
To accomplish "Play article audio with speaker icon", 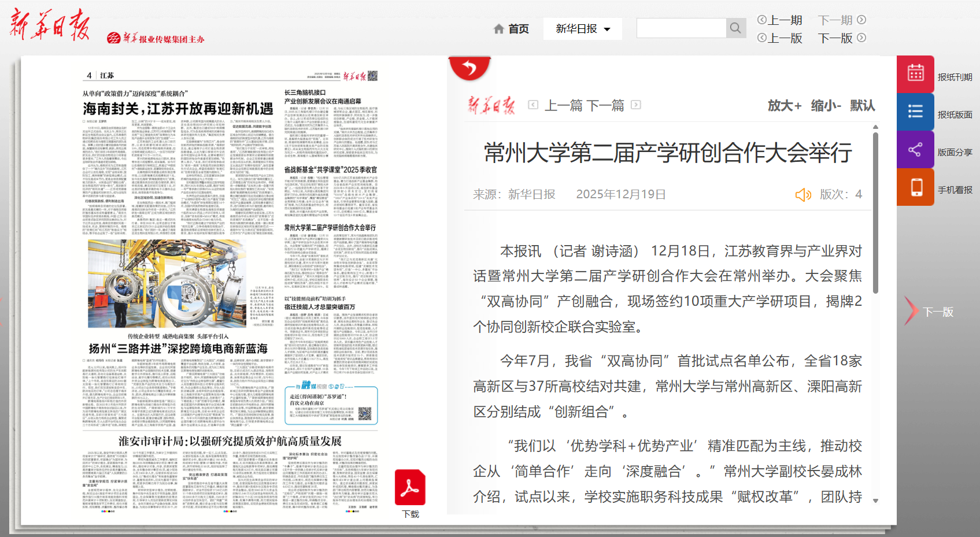I will 803,195.
